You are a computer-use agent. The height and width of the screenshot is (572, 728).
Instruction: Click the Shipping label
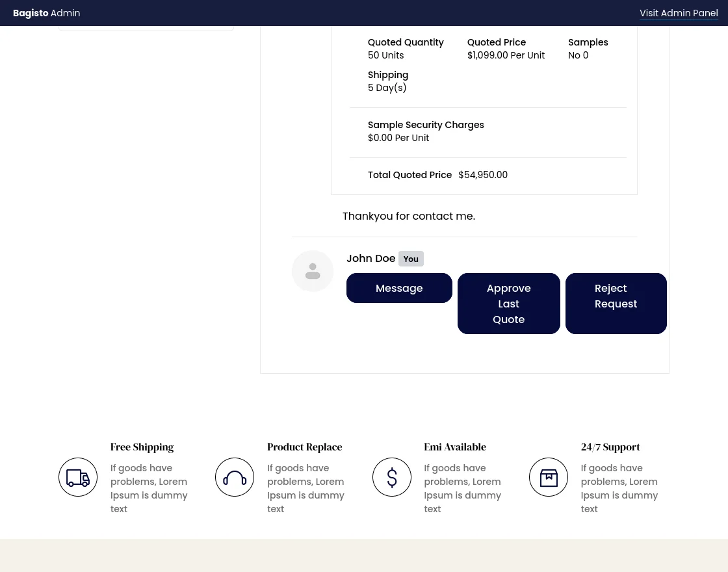point(388,75)
